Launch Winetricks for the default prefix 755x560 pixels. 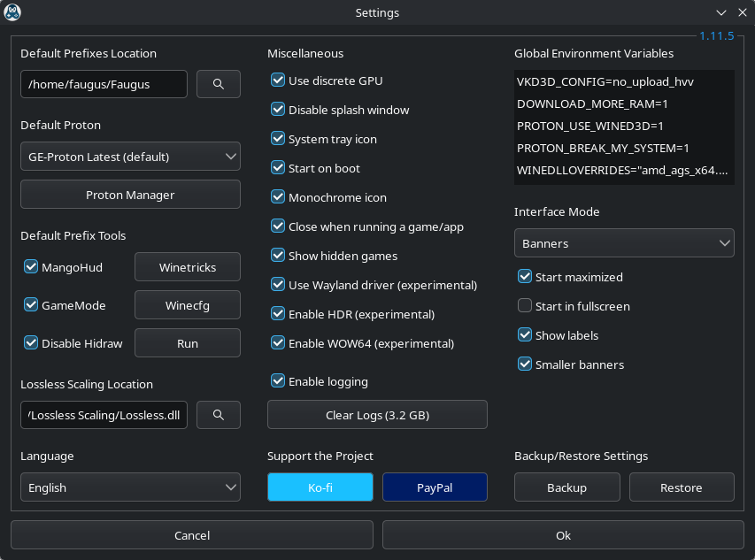(x=187, y=266)
